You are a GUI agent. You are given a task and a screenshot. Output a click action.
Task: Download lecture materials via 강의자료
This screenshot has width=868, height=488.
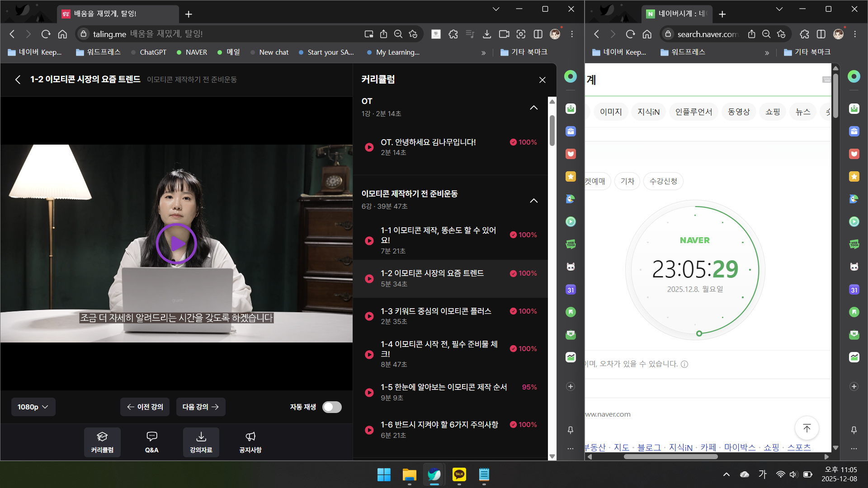(201, 442)
